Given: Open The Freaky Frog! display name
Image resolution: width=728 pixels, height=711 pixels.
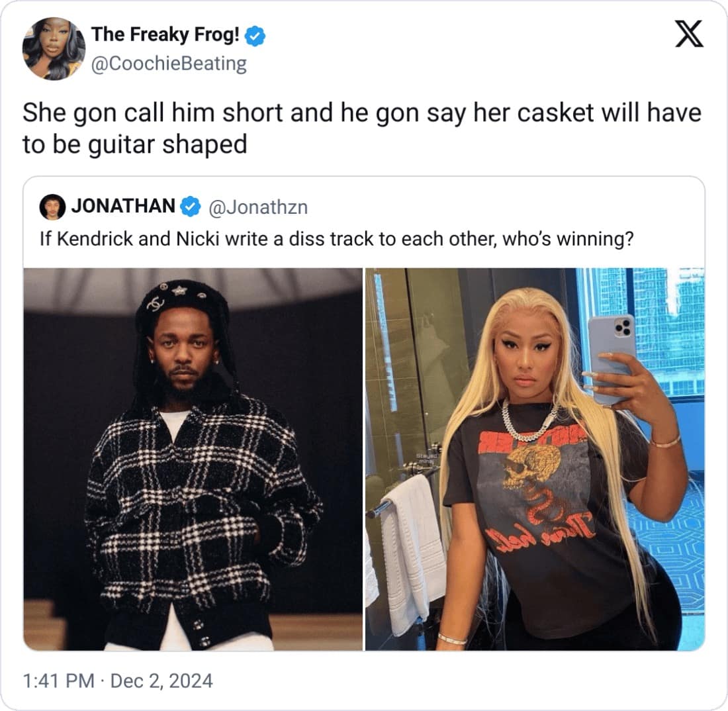Looking at the screenshot, I should 165,34.
